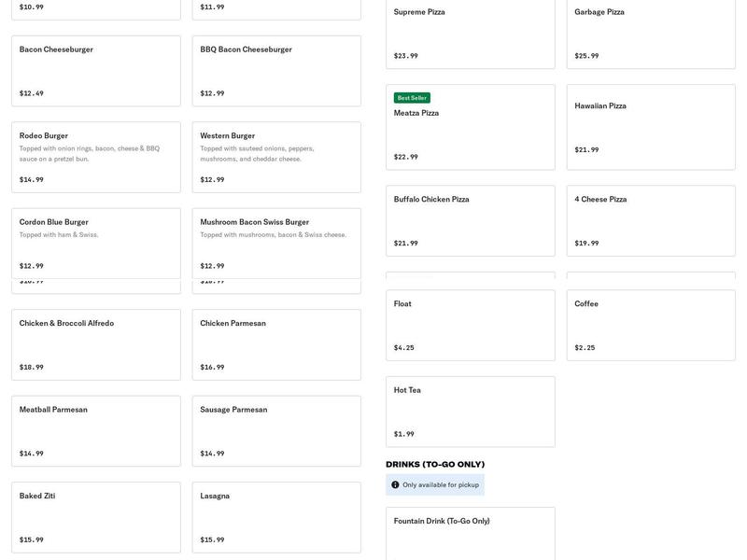Open the Baked Ziti card
The width and height of the screenshot is (747, 560).
tap(95, 516)
